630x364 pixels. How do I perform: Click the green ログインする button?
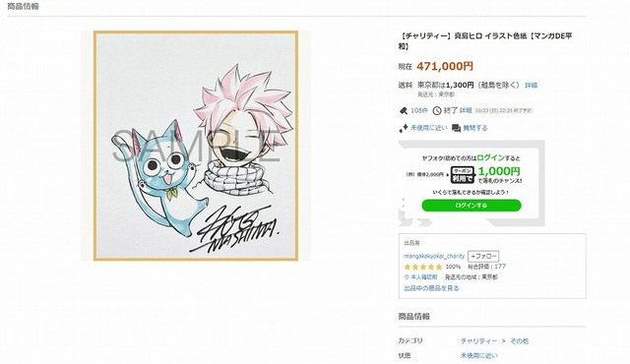pos(472,206)
